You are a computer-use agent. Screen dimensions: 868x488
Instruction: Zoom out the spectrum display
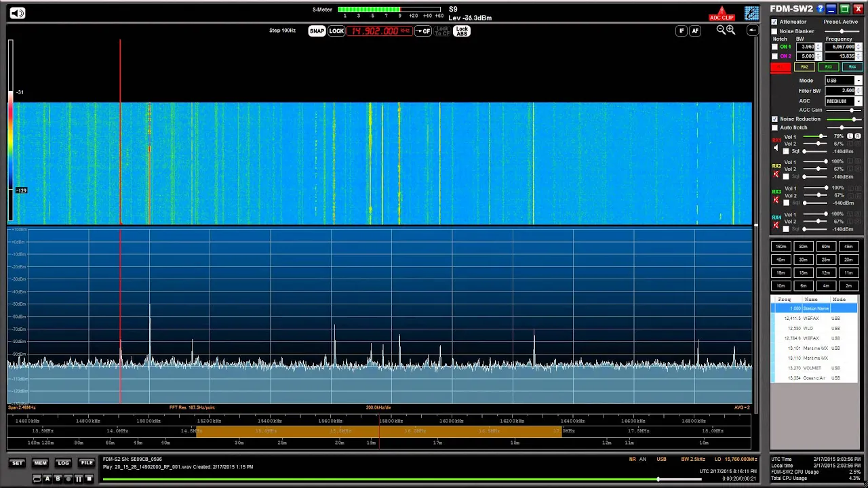click(x=721, y=30)
